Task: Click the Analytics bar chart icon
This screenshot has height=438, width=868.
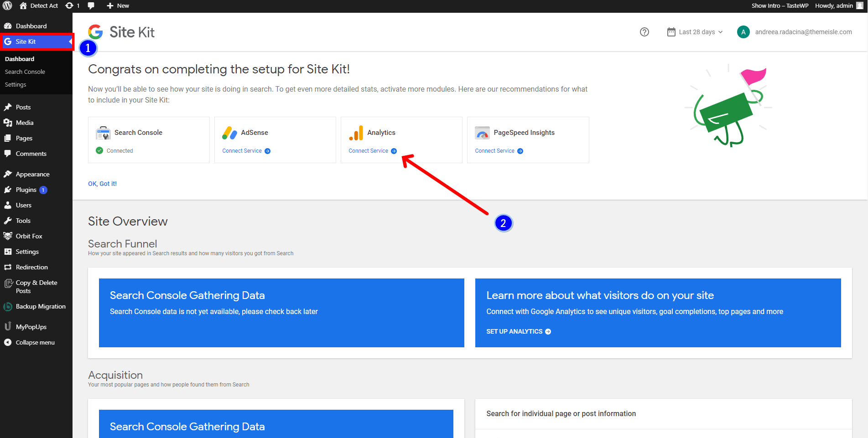Action: click(356, 133)
